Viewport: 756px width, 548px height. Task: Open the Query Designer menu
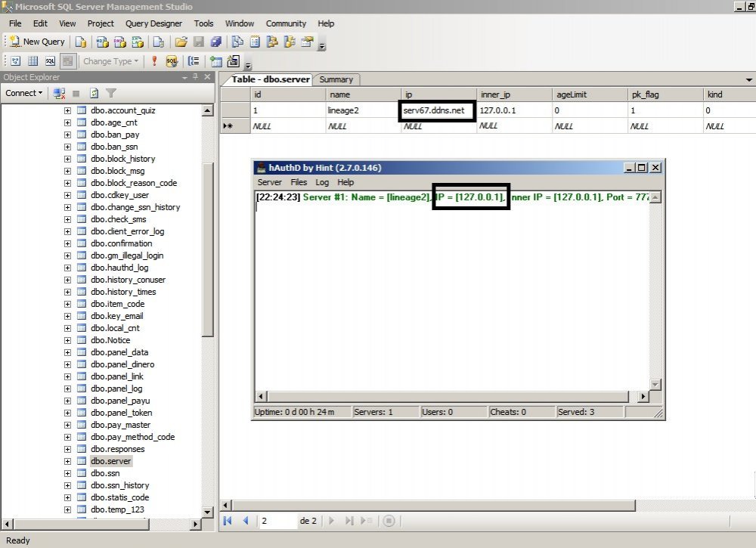tap(153, 23)
